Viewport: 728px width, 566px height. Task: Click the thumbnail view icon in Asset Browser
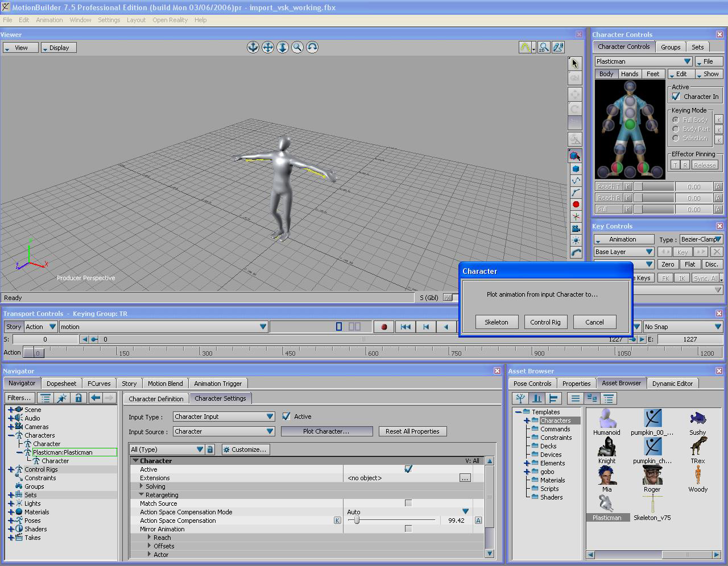point(592,398)
